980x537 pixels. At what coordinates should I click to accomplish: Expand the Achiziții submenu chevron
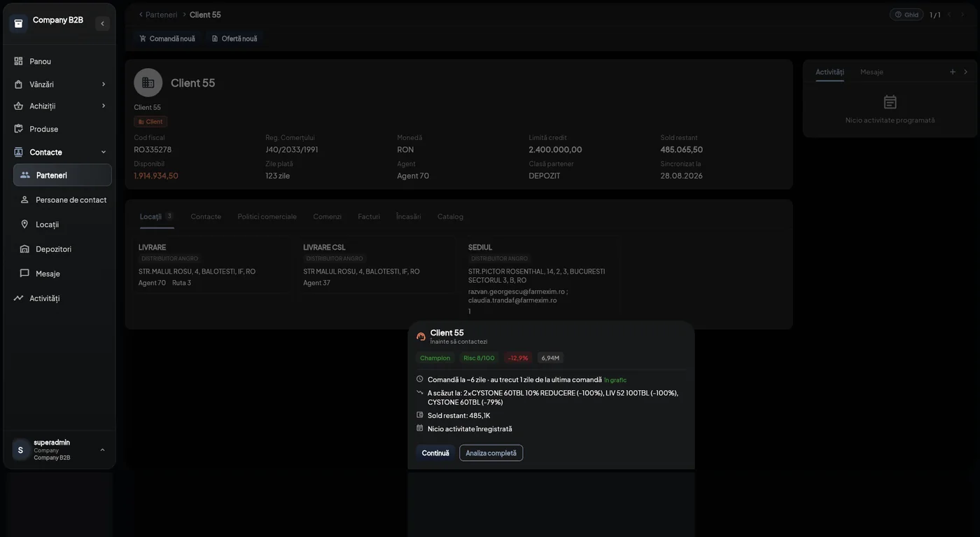(x=104, y=106)
